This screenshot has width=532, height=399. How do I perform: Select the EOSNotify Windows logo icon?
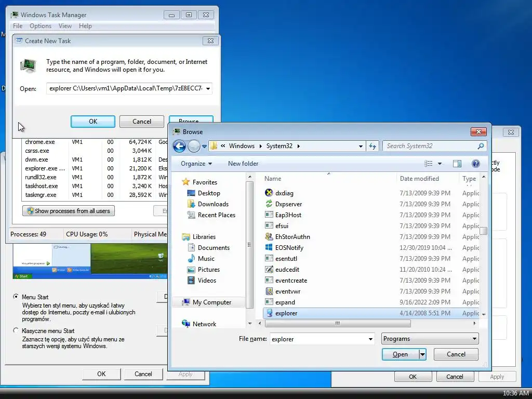[269, 247]
